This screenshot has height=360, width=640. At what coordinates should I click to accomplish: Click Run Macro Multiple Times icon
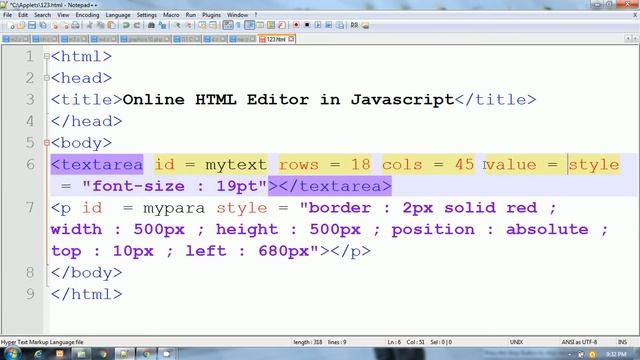(329, 25)
